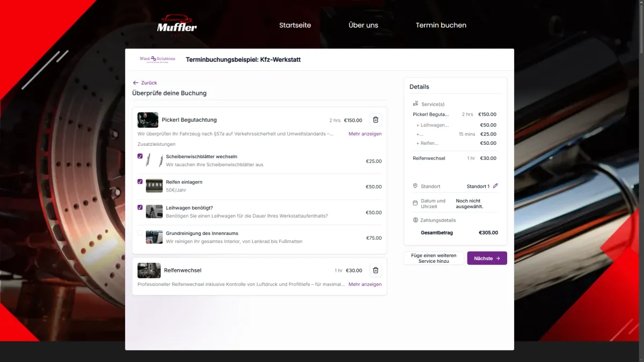
Task: Click the Service(s) icon in Details
Action: tap(415, 104)
